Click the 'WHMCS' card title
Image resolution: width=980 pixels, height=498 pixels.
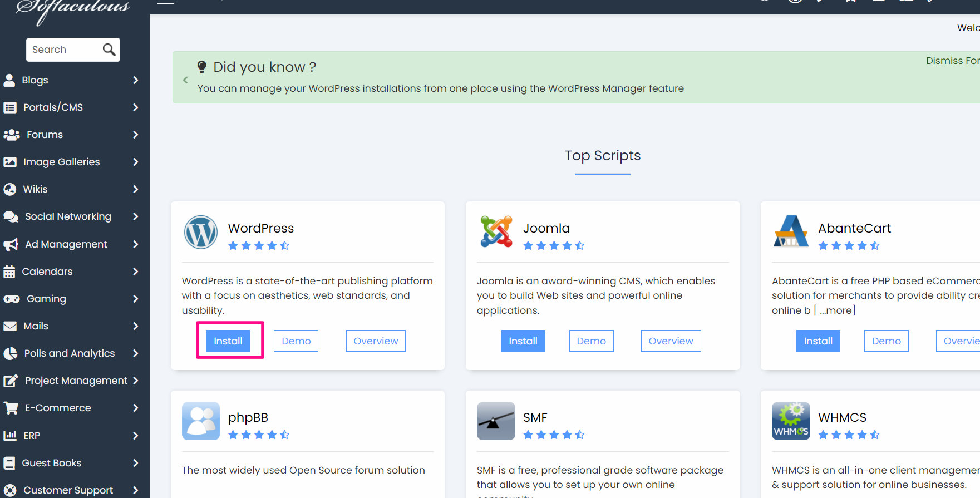(x=843, y=417)
